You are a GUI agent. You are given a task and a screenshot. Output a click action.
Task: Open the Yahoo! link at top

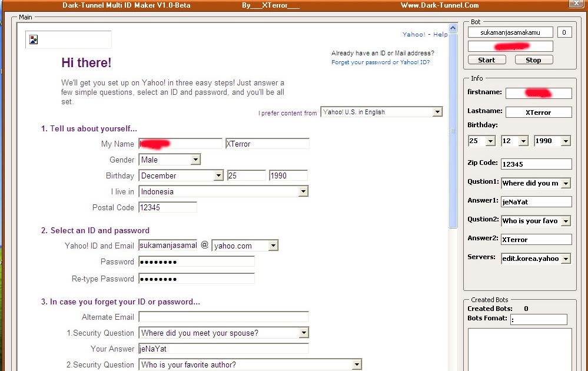[414, 35]
